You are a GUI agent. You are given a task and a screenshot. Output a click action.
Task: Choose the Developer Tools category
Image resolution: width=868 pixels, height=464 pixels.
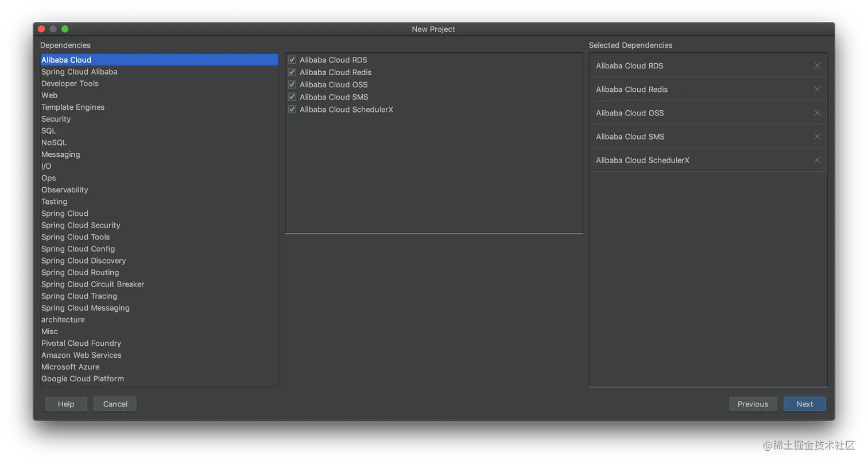pyautogui.click(x=159, y=83)
